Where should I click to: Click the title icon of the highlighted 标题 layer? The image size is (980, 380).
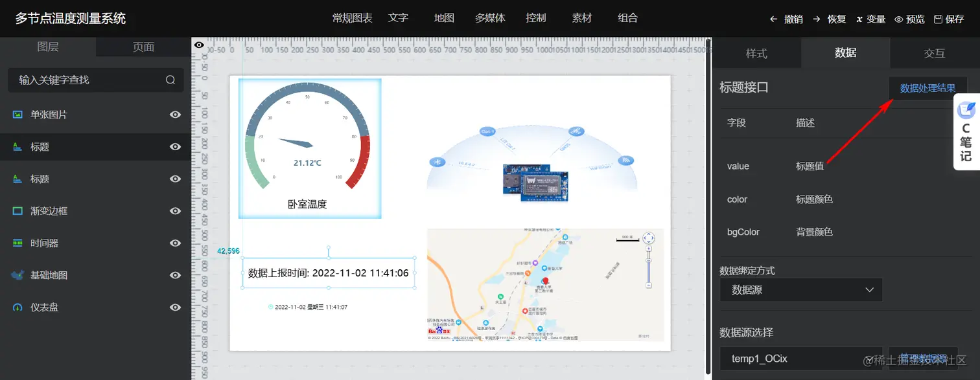click(17, 147)
